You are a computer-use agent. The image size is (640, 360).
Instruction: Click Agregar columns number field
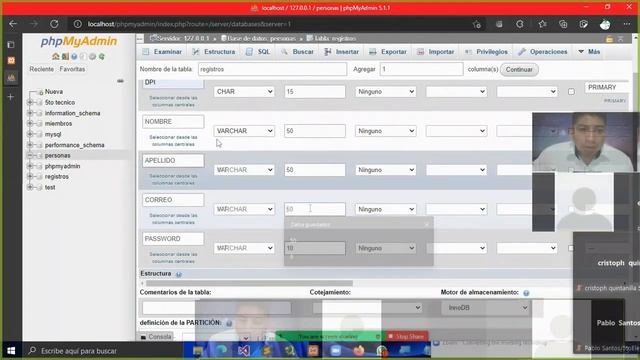[x=421, y=69]
